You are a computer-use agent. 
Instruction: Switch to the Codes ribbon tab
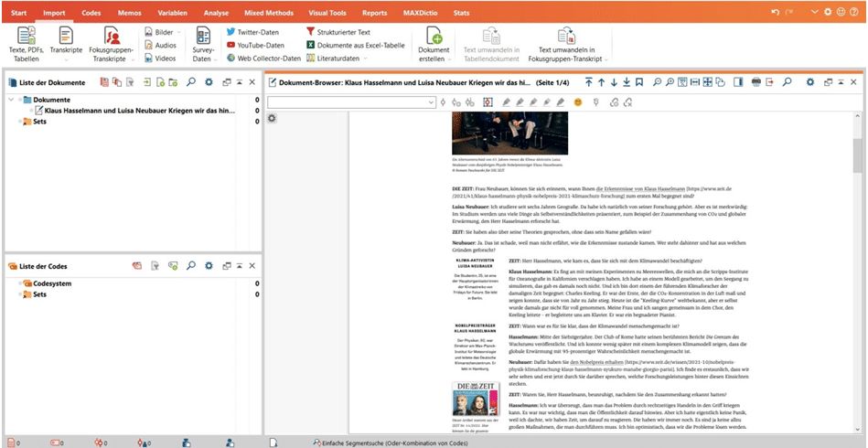91,13
